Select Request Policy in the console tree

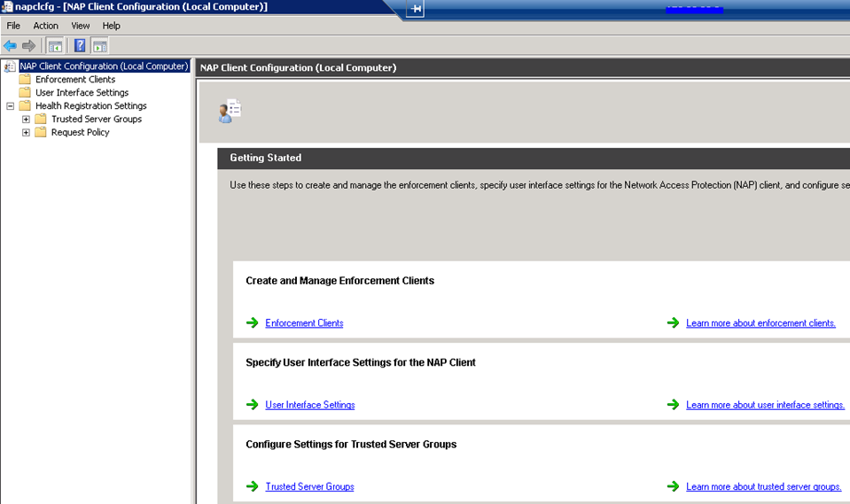coord(81,132)
